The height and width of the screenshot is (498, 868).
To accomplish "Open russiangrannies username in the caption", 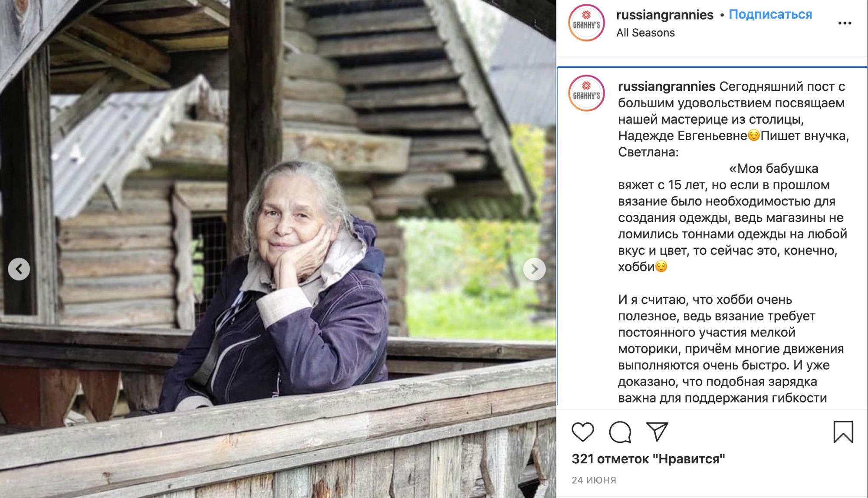I will [666, 86].
